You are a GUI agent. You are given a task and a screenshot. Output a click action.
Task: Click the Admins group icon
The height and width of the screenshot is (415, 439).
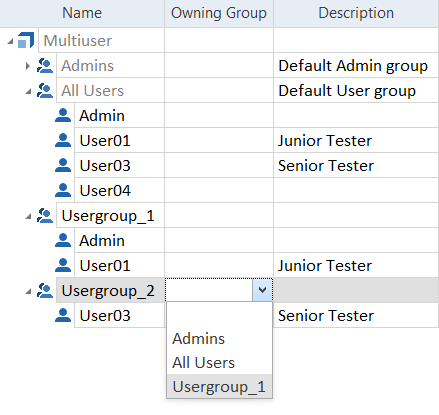(x=45, y=65)
